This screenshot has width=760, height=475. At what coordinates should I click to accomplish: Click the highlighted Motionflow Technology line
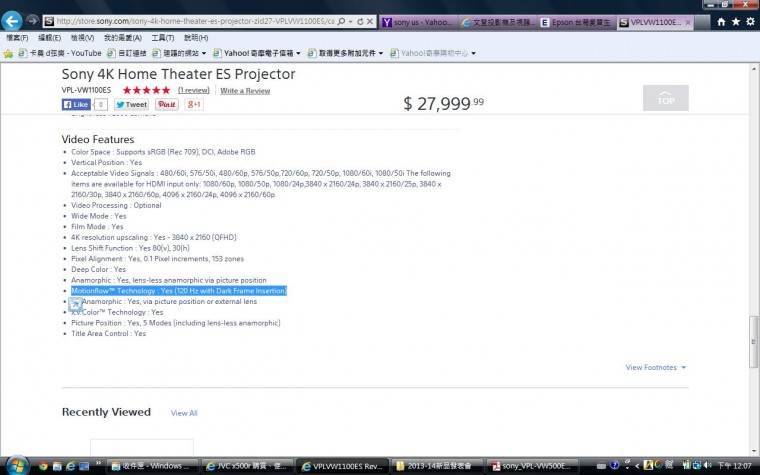pos(179,291)
